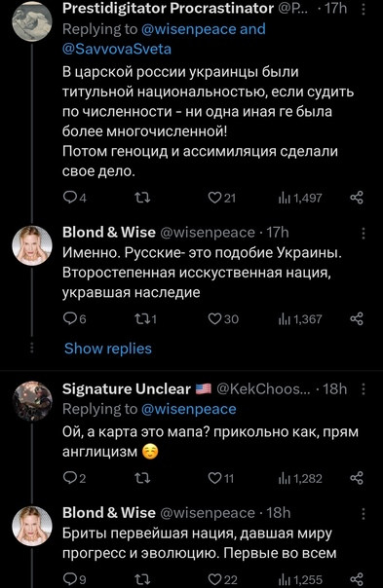The image size is (383, 588).
Task: Like Signature Unclear's tweet with 11 likes
Action: point(214,478)
